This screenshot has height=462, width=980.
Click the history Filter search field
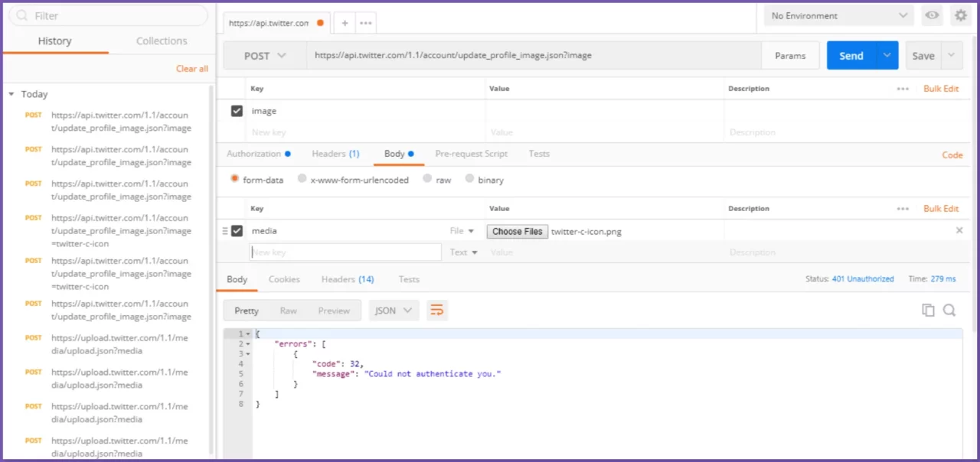[x=108, y=15]
